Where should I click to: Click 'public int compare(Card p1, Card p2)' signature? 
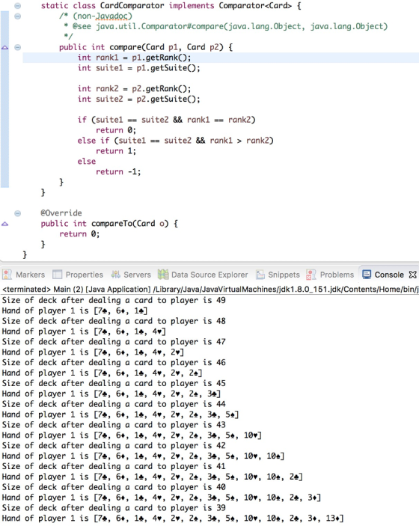pyautogui.click(x=146, y=47)
